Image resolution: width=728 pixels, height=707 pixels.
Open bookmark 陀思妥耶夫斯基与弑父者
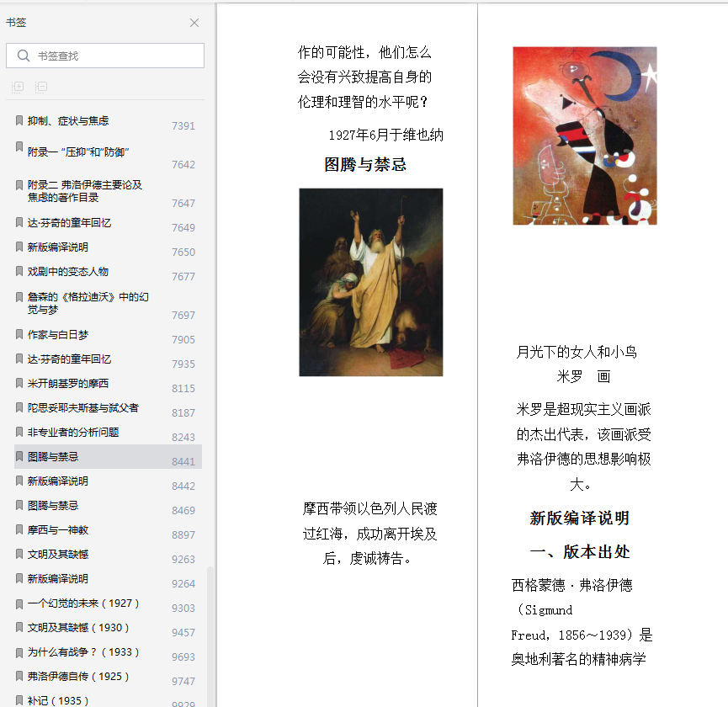point(83,408)
